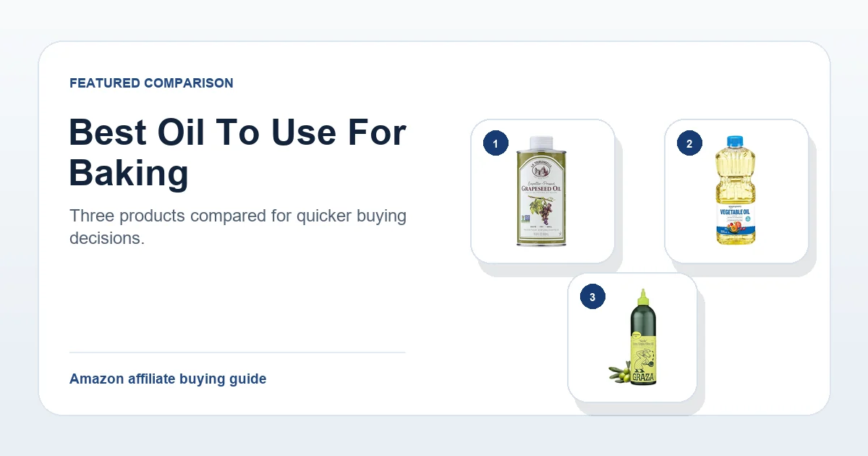Click the Best Oil To Use For Baking heading
The height and width of the screenshot is (456, 868).
(238, 153)
